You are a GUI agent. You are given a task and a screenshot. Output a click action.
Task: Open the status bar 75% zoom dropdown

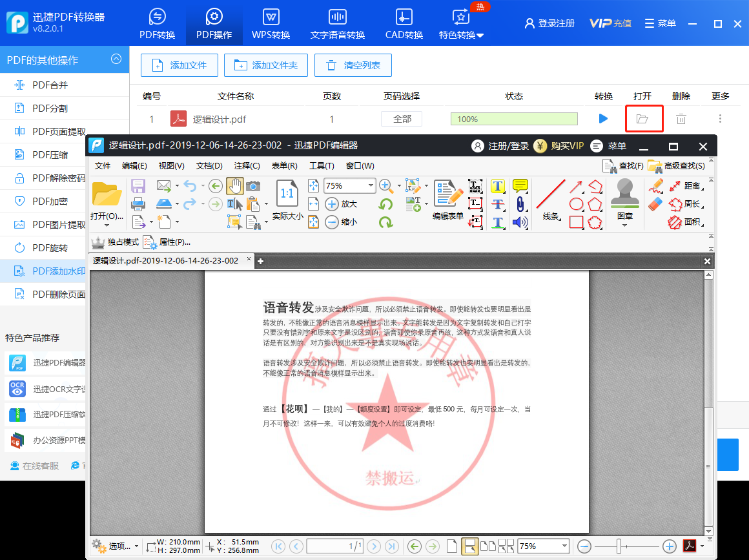pyautogui.click(x=564, y=546)
